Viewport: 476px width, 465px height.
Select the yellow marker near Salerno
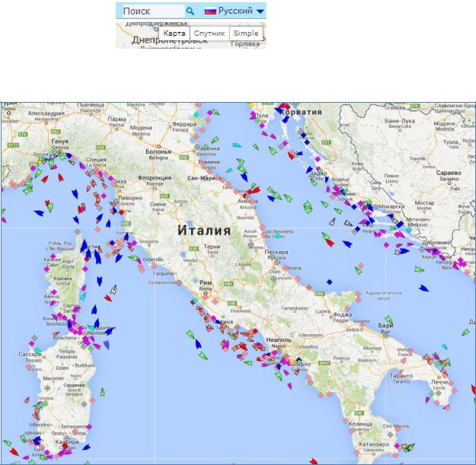click(x=293, y=362)
